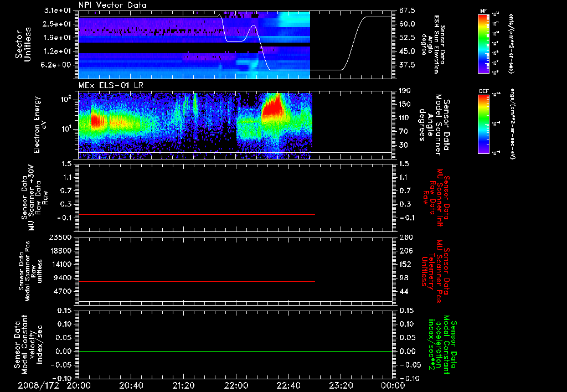Click the '1.9e+01' sector tick label
This screenshot has width=567, height=392.
click(58, 38)
